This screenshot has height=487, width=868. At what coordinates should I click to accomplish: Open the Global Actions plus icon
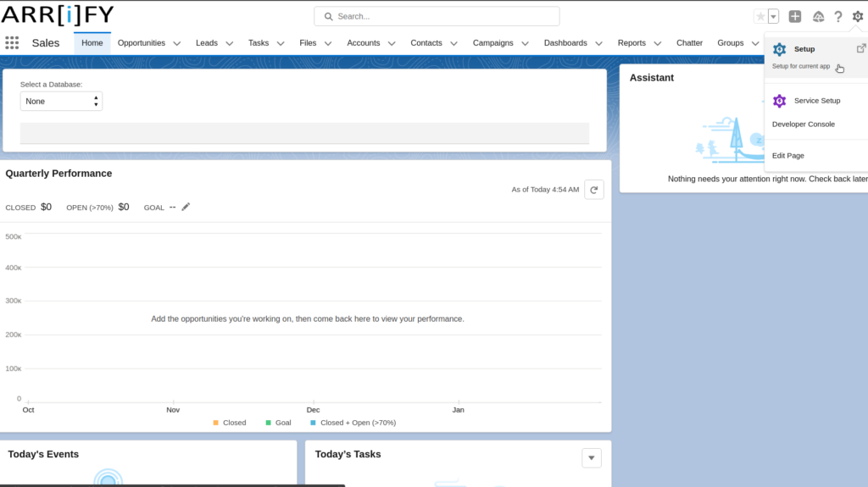(795, 17)
